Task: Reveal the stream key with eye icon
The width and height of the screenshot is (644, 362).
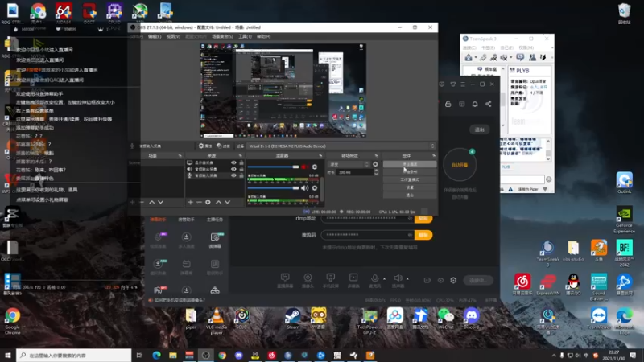Action: 410,235
